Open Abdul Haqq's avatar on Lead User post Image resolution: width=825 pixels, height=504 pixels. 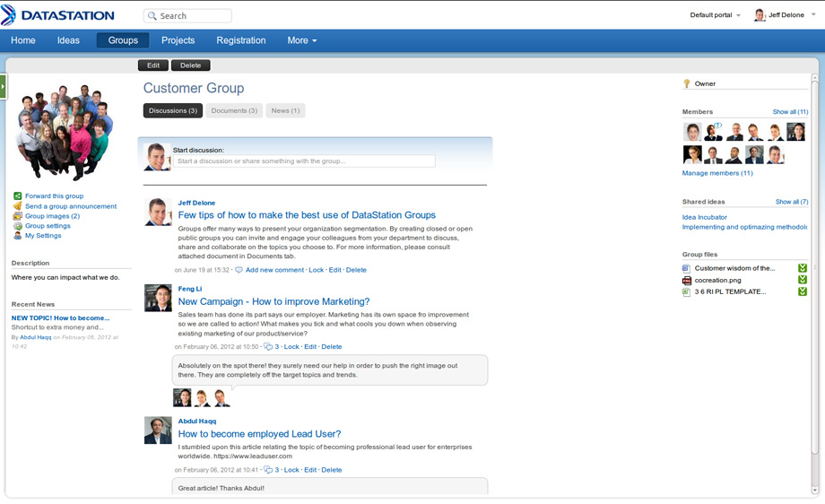tap(158, 430)
